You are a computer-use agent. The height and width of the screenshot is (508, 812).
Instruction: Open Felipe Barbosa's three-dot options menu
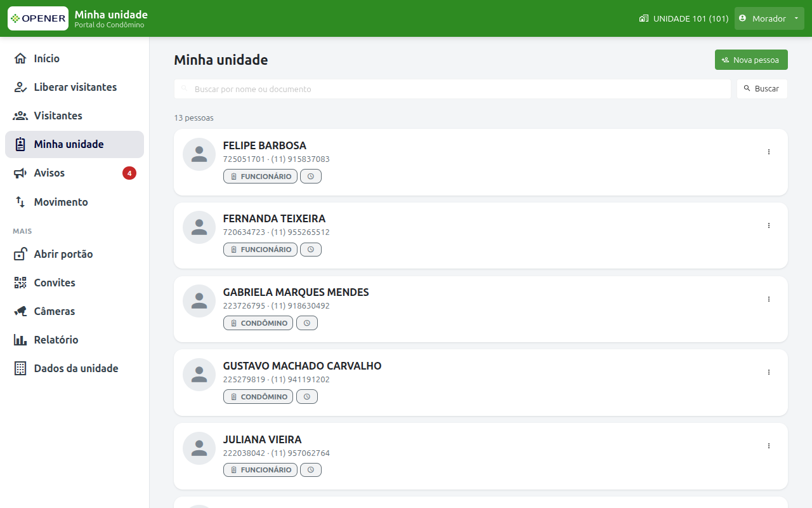click(x=769, y=152)
